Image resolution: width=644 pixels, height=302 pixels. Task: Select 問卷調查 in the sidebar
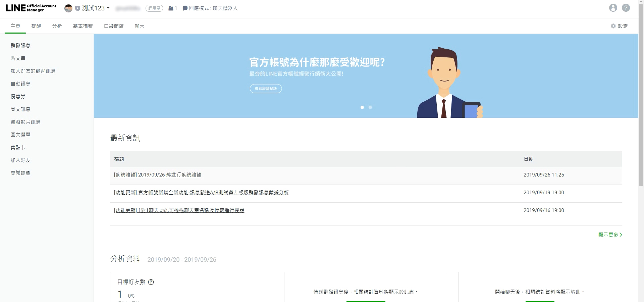(20, 173)
